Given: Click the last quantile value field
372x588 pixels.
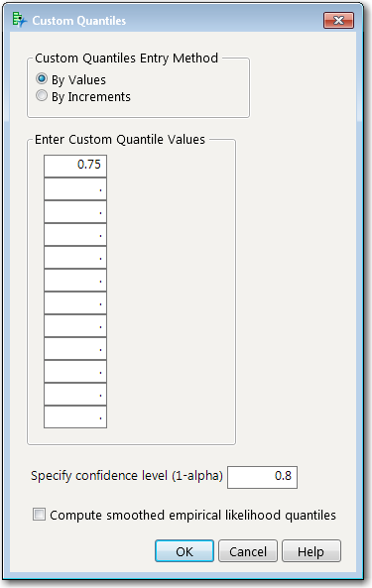Looking at the screenshot, I should coord(75,416).
